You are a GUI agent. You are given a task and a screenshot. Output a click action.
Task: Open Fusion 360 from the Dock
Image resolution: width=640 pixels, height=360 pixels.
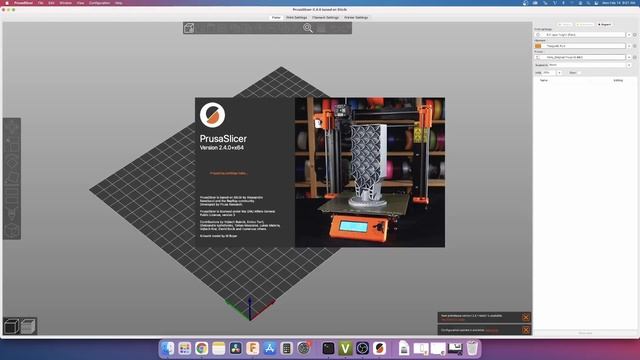click(x=253, y=348)
